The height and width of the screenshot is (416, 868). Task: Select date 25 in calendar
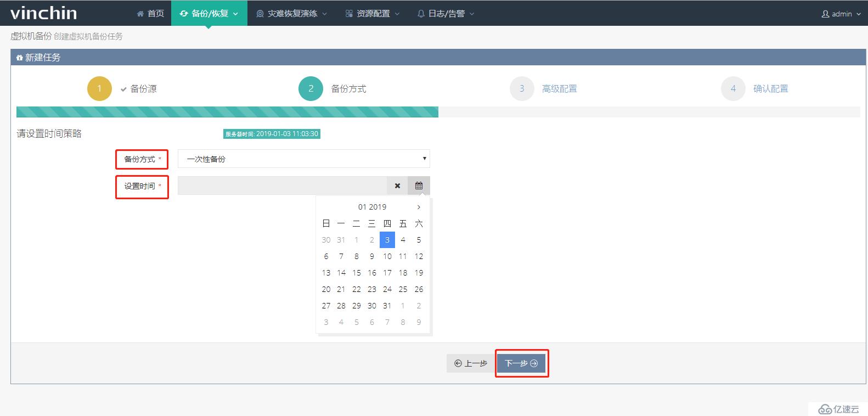(x=403, y=289)
